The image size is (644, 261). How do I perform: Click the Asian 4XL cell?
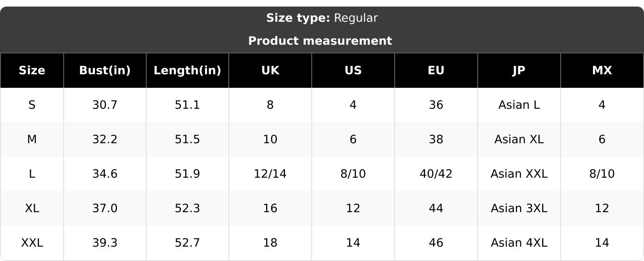click(x=519, y=243)
